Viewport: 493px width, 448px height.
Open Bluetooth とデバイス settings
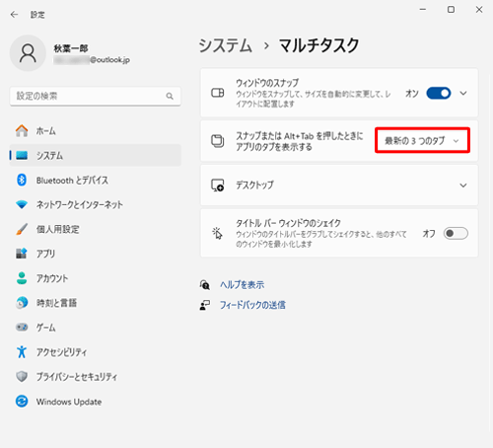96,180
